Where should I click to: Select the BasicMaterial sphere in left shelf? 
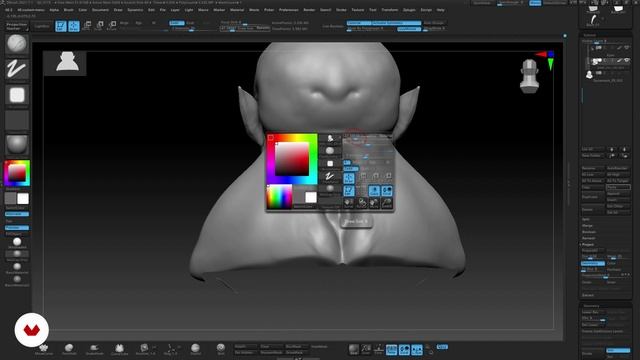point(17,267)
